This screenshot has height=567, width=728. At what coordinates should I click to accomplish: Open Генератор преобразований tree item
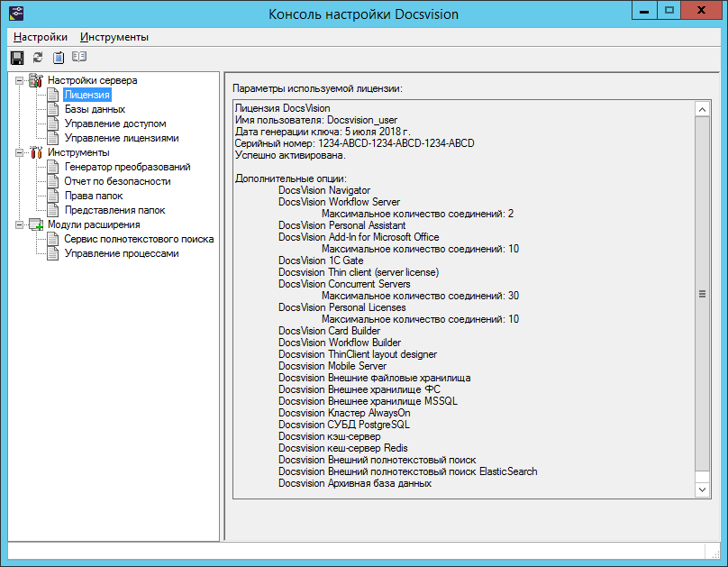coord(127,167)
